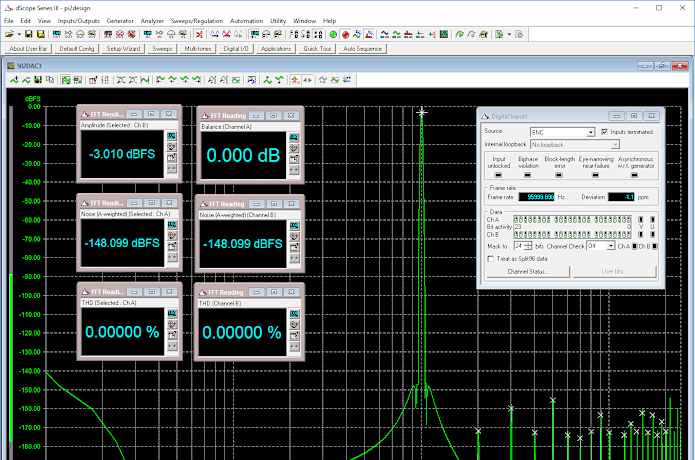The height and width of the screenshot is (460, 695).
Task: Click top side icon in Balance reading window
Action: point(292,135)
